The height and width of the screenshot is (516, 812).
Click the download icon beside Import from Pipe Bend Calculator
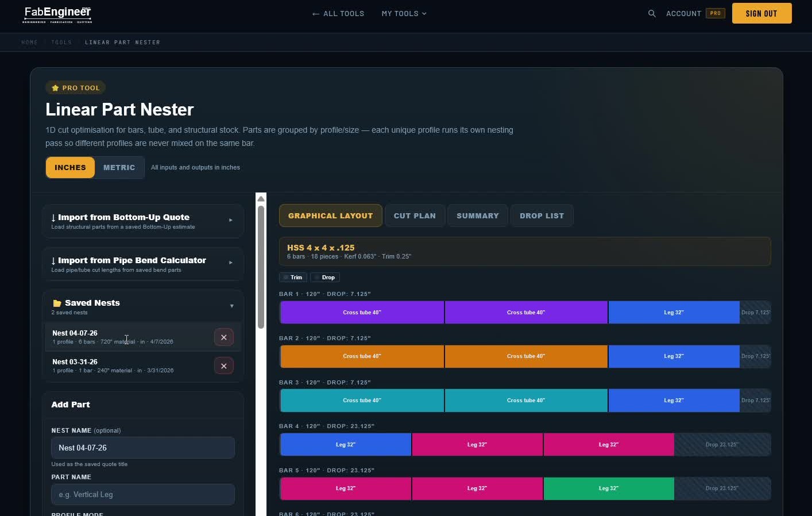pos(53,260)
